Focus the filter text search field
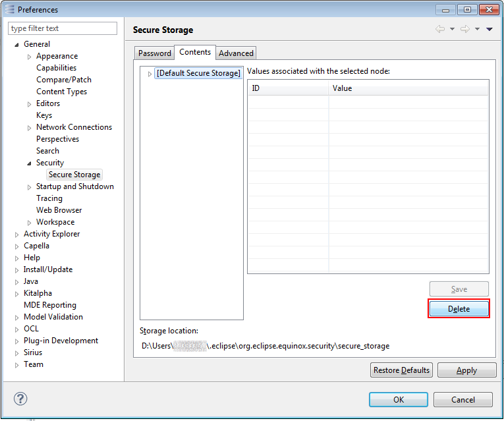504x421 pixels. point(63,28)
